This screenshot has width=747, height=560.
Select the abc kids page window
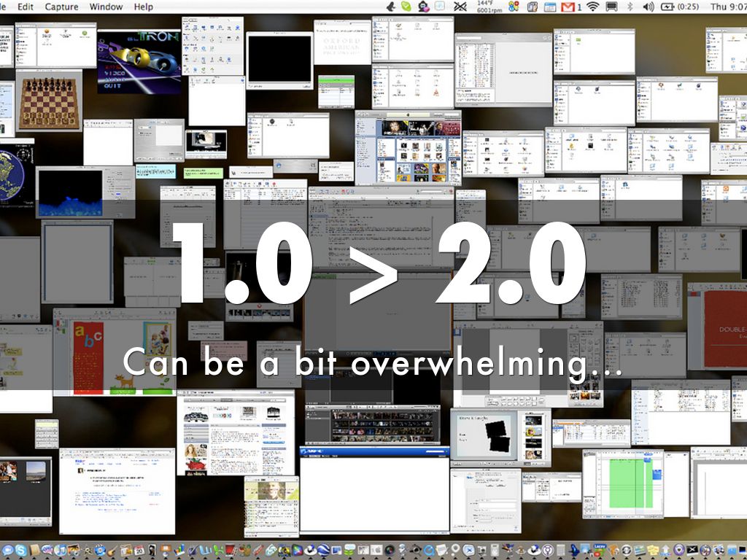tap(114, 351)
